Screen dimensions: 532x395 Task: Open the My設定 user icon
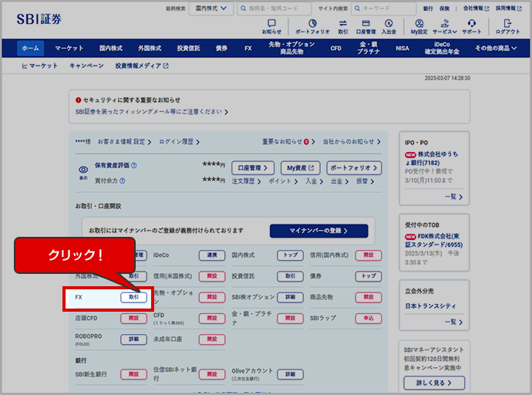pos(419,26)
